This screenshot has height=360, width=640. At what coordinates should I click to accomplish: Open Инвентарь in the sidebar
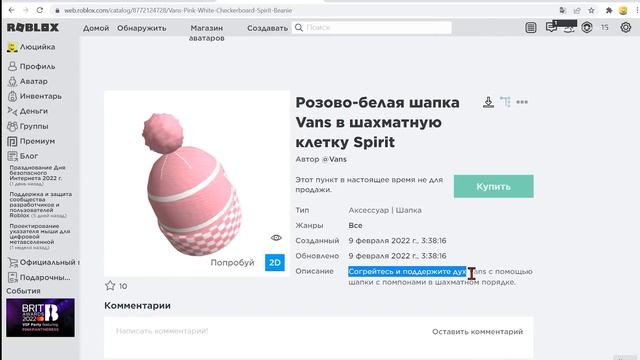tap(35, 96)
